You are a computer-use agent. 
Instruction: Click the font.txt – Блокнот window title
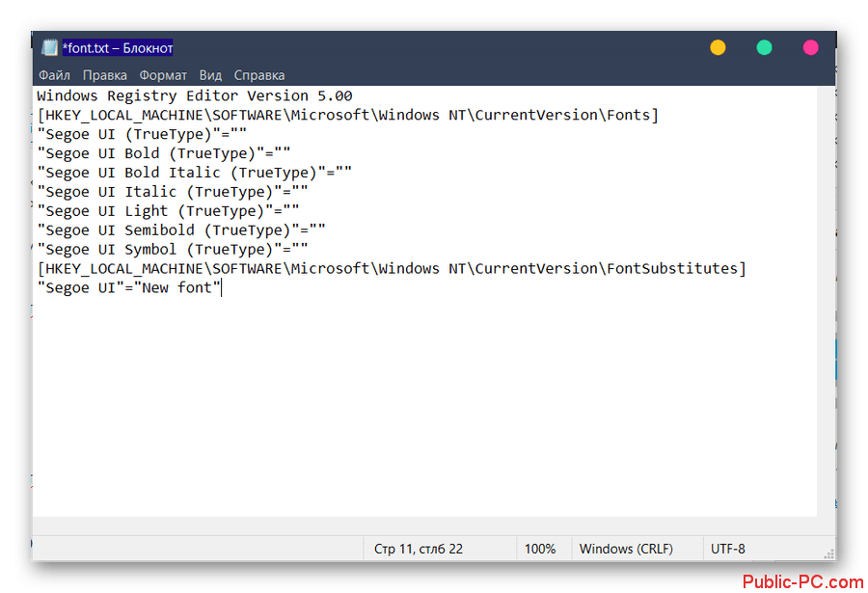(117, 47)
